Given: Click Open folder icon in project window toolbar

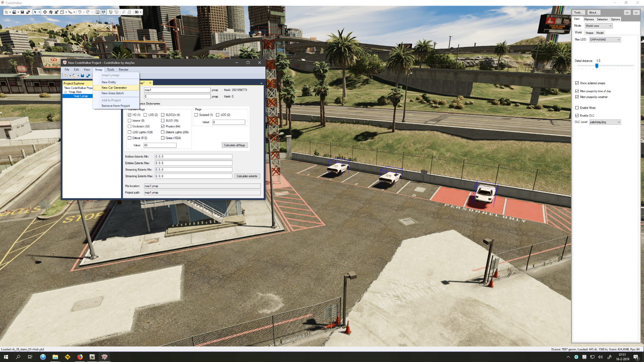Looking at the screenshot, I should [x=74, y=75].
